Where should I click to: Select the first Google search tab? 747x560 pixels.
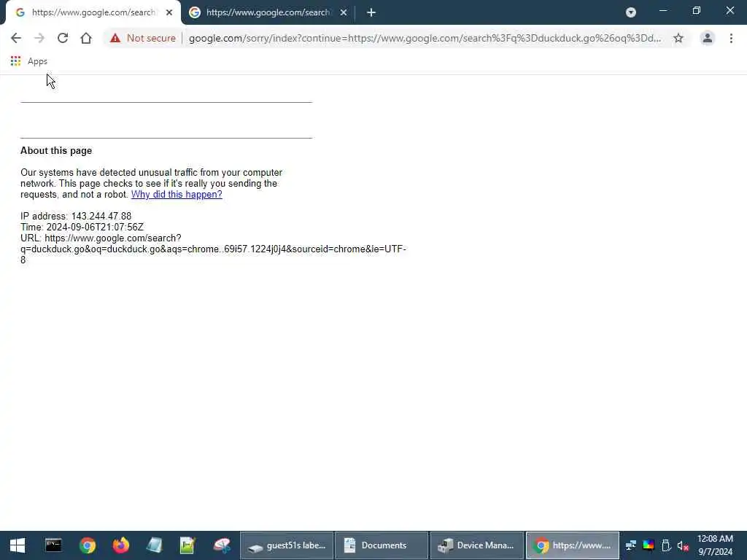93,13
